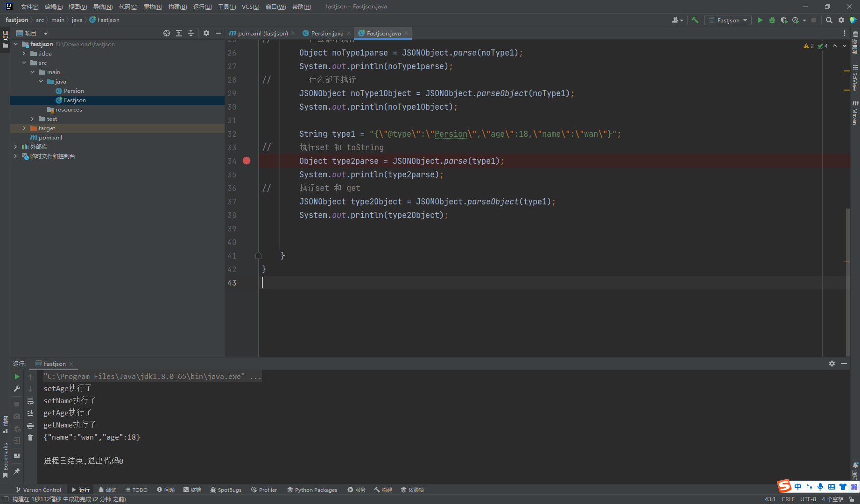
Task: Collapse all in project tool window
Action: 191,33
